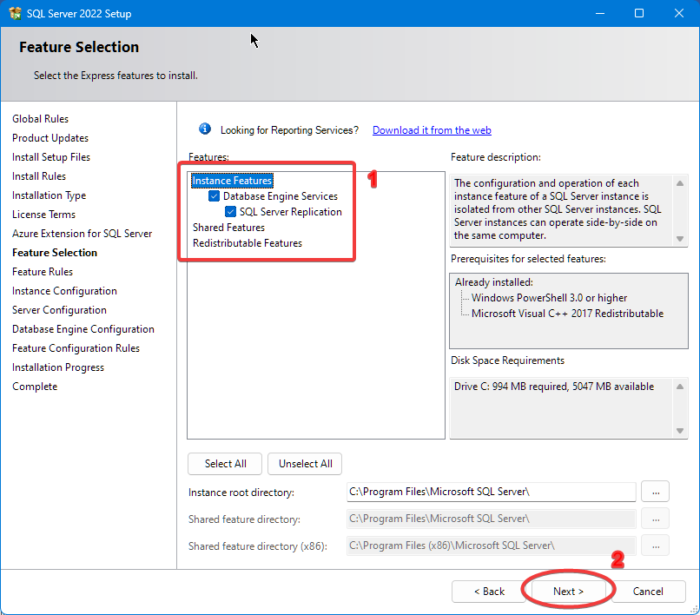Click Feature Rules step
This screenshot has height=615, width=700.
point(43,272)
